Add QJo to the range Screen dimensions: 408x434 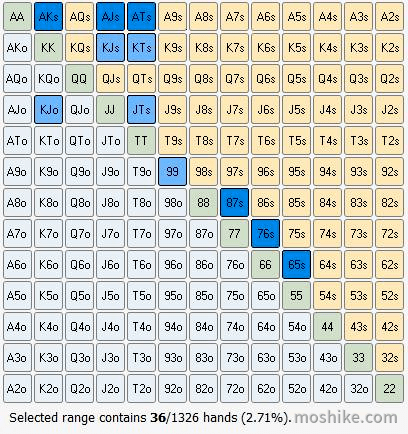[x=79, y=110]
